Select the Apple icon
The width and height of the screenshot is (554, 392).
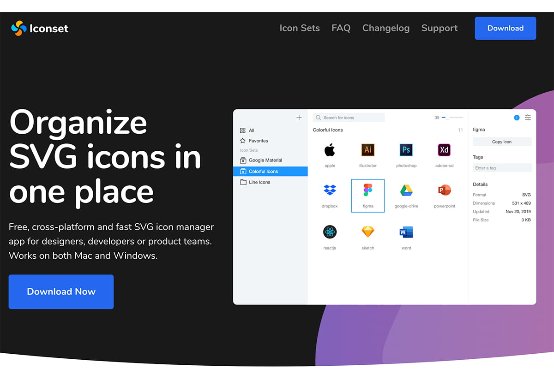pos(329,150)
